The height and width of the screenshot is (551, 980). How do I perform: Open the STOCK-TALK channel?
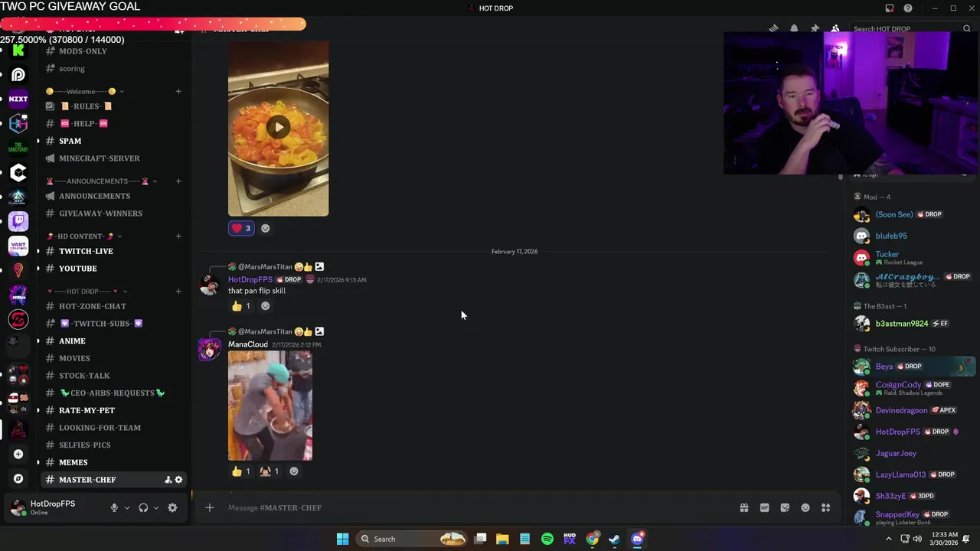[x=113, y=376]
